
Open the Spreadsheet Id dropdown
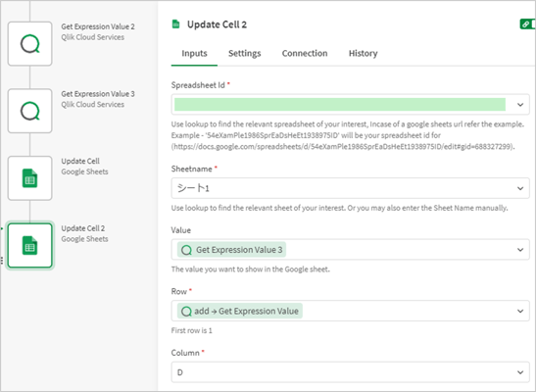[520, 105]
